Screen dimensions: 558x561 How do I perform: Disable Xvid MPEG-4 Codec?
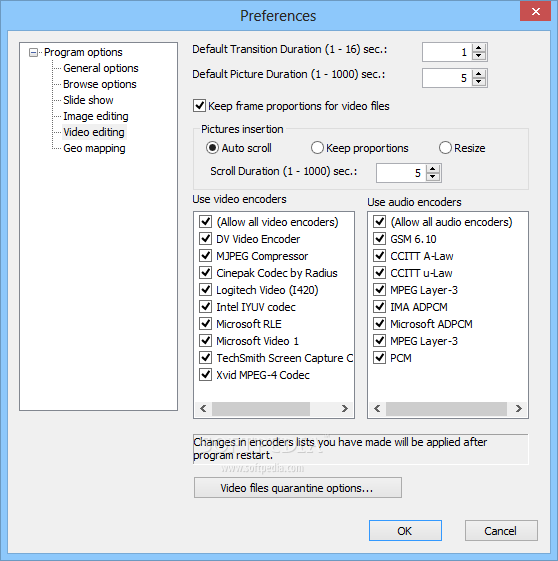pos(205,375)
